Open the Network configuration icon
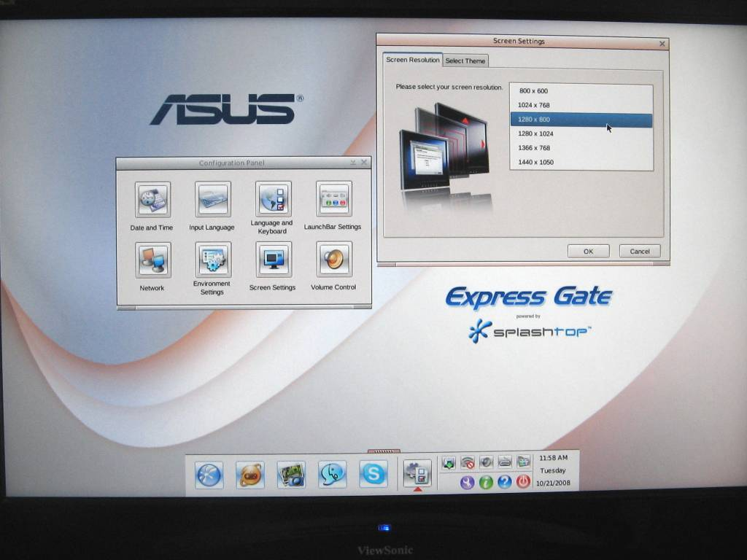The height and width of the screenshot is (560, 747). click(153, 260)
